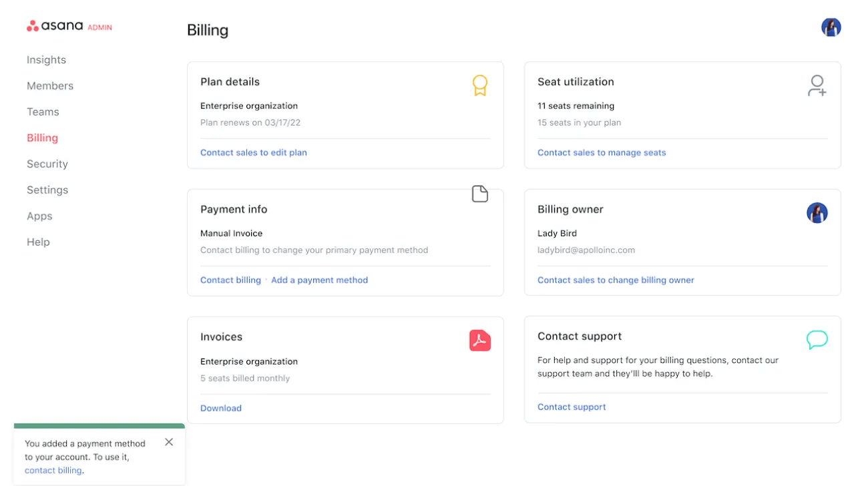Click Contact sales to edit plan

click(254, 153)
